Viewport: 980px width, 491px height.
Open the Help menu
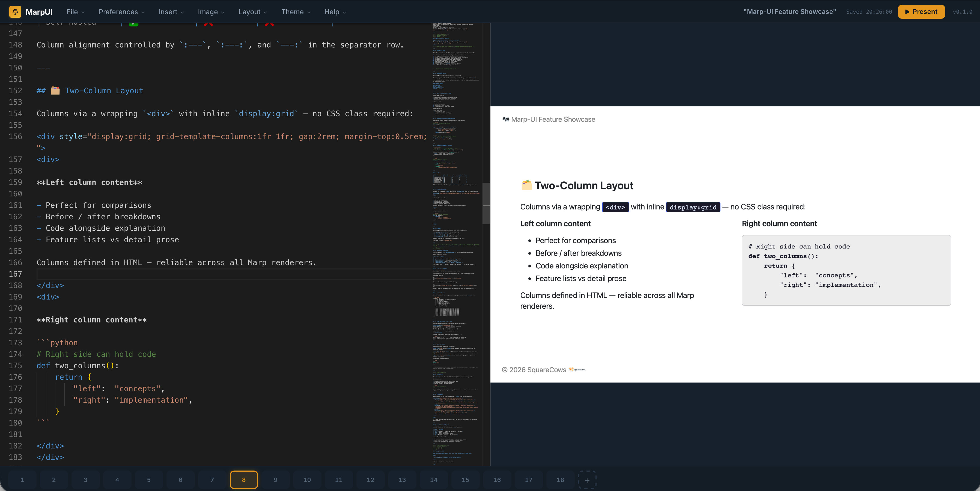(x=335, y=12)
